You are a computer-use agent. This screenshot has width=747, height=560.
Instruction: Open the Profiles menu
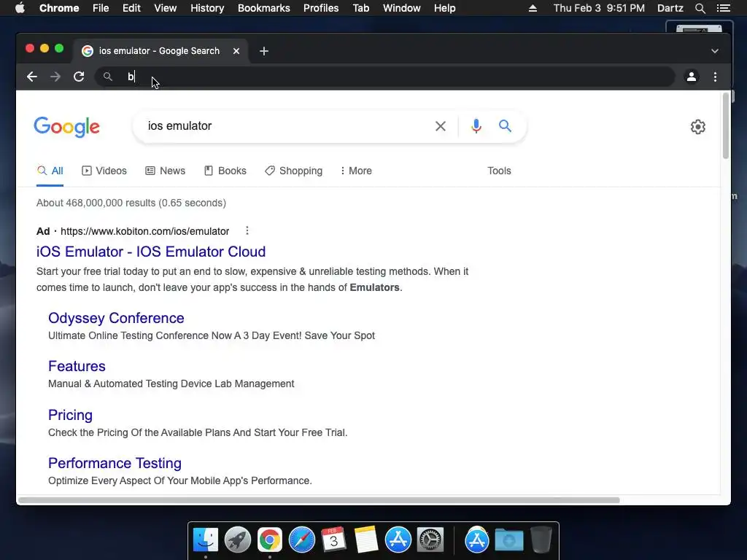tap(321, 8)
